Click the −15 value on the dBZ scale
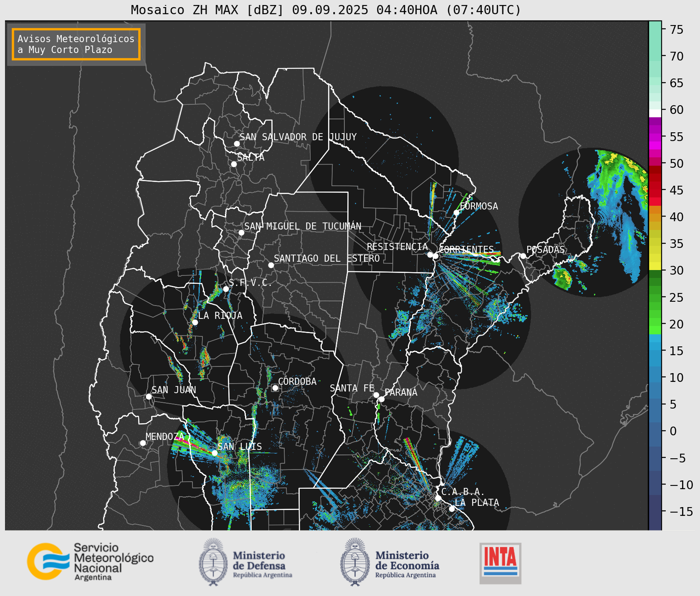The width and height of the screenshot is (700, 596). click(x=681, y=511)
